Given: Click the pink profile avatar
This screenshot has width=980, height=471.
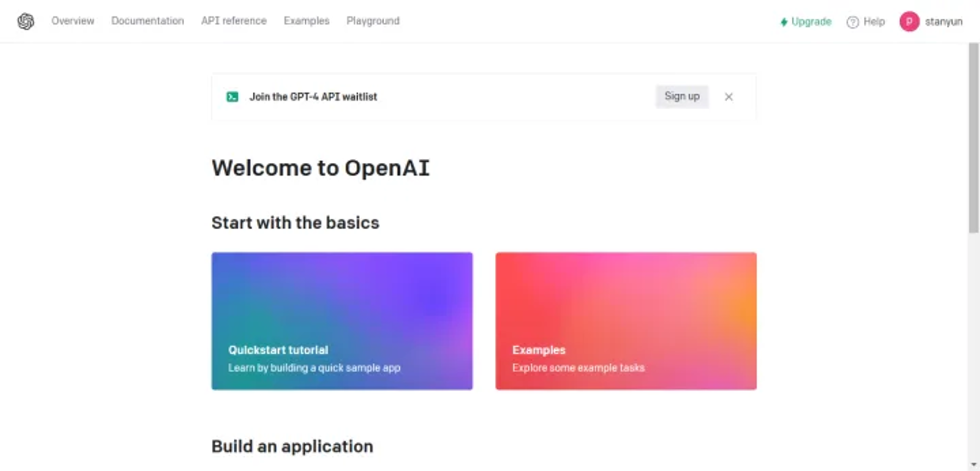Looking at the screenshot, I should click(909, 22).
